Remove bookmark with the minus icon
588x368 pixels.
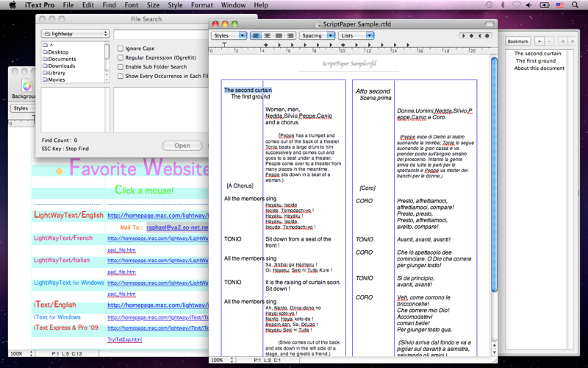tap(549, 41)
